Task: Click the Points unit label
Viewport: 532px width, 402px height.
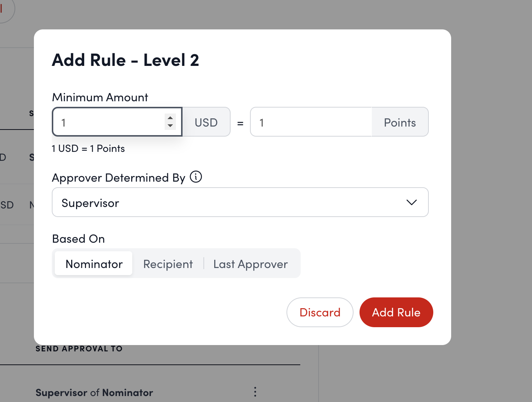Action: pos(400,122)
